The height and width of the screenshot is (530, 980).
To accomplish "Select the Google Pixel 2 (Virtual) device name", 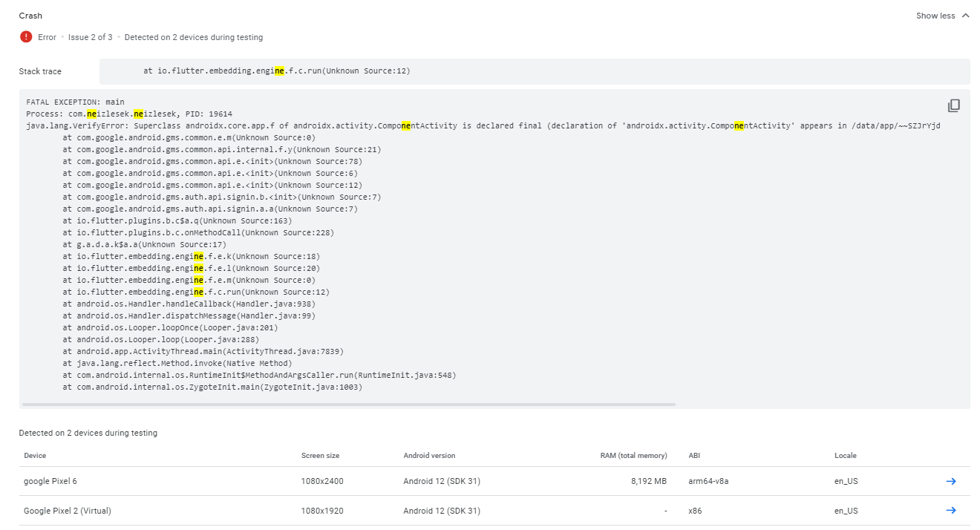I will tap(68, 511).
